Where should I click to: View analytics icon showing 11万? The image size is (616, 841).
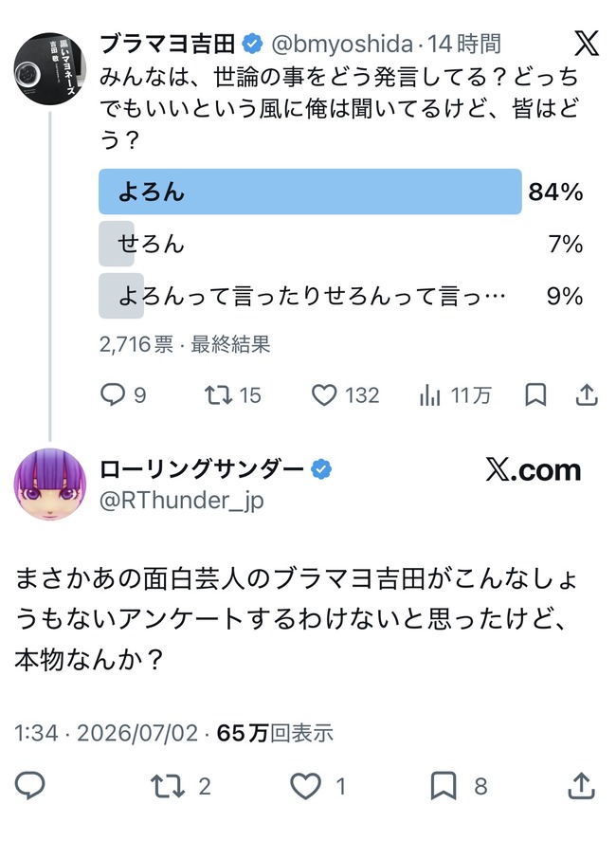click(430, 395)
